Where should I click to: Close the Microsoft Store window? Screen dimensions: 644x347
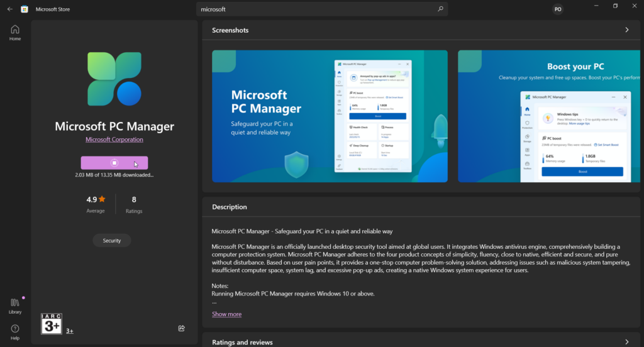click(x=634, y=6)
